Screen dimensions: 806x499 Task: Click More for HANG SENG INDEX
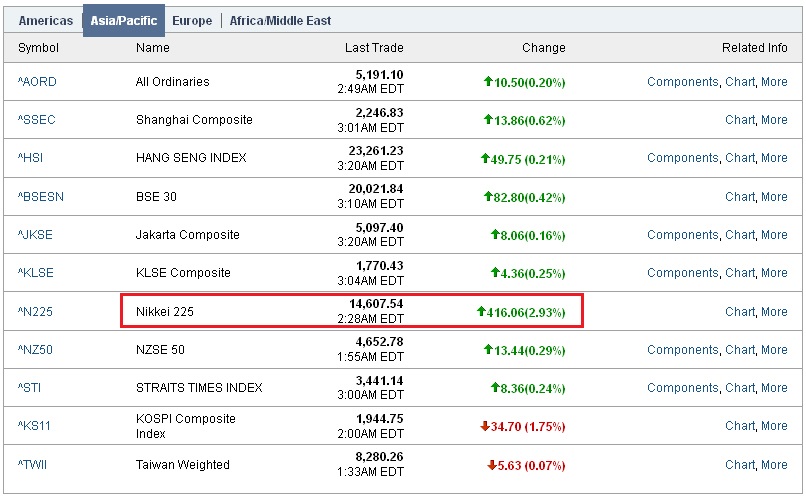point(774,158)
